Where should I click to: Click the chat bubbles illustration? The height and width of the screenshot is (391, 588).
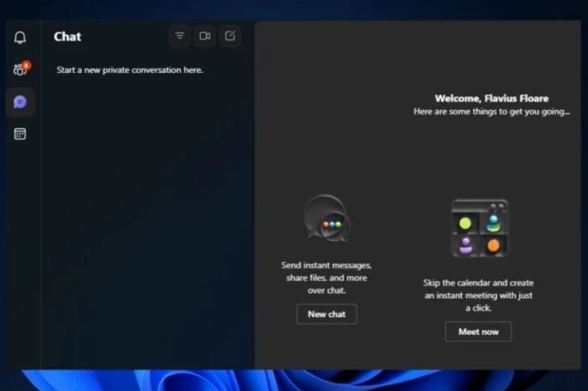(326, 218)
